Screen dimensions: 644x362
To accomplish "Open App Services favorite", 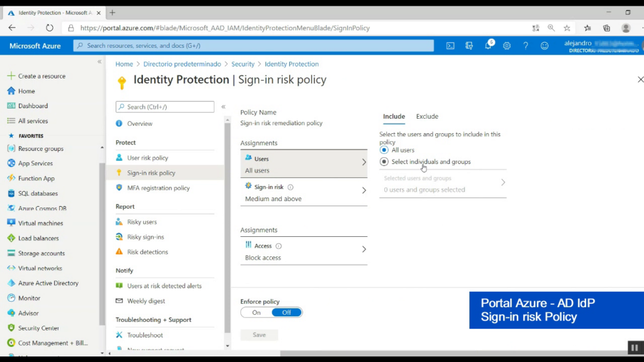I will [x=30, y=163].
